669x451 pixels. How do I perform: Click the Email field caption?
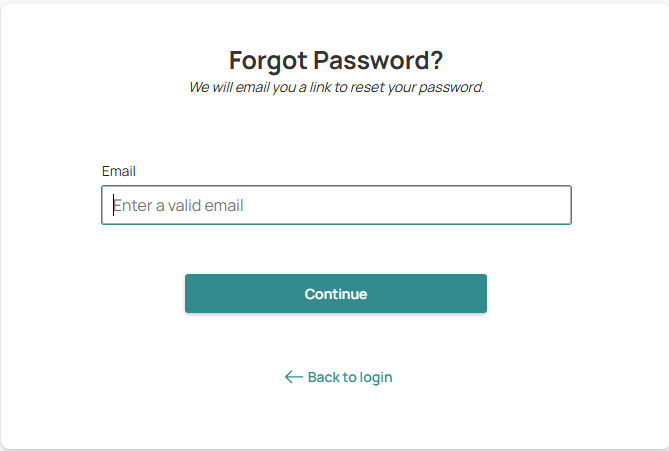pyautogui.click(x=118, y=171)
